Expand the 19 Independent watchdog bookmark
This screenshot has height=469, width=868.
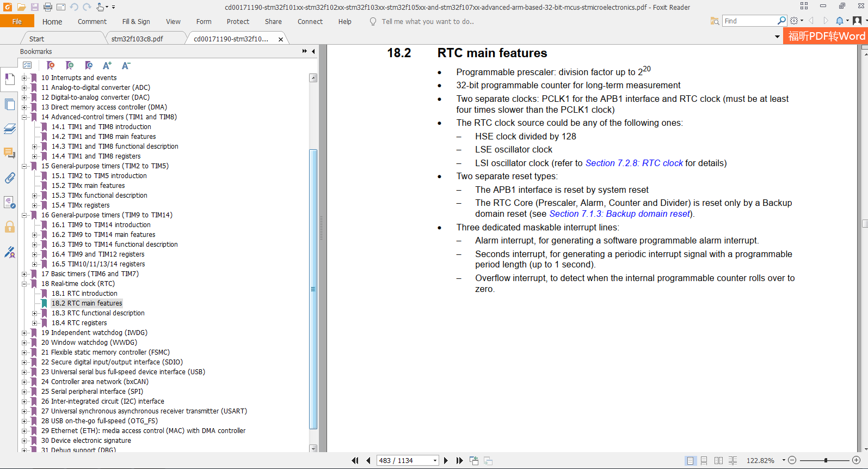click(x=24, y=333)
